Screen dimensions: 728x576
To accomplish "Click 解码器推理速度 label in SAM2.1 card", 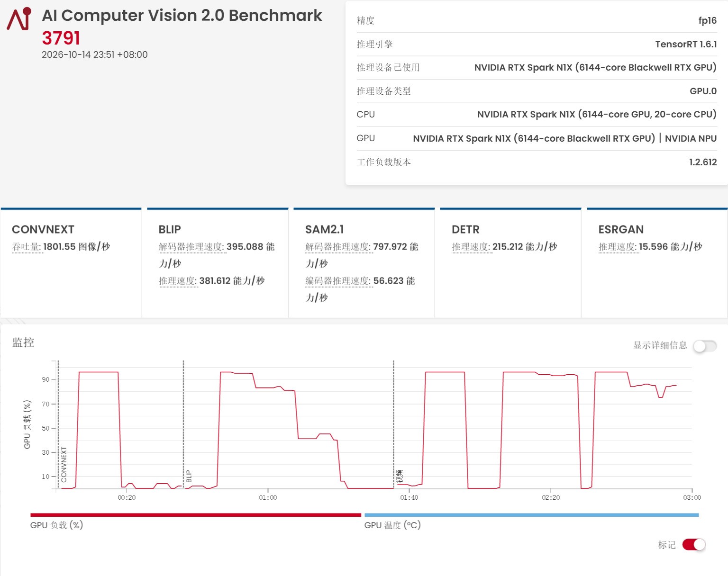I will pos(338,247).
